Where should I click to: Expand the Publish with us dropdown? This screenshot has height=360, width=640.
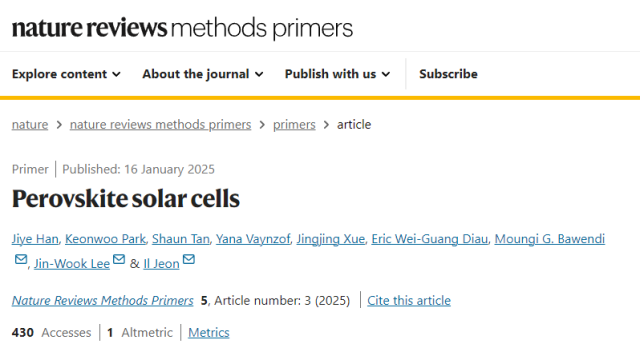click(338, 74)
